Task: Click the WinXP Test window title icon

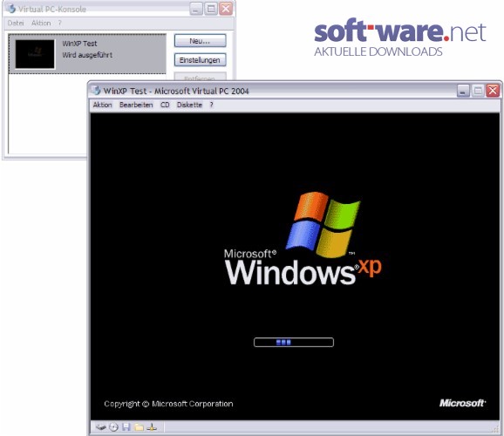Action: [x=96, y=91]
